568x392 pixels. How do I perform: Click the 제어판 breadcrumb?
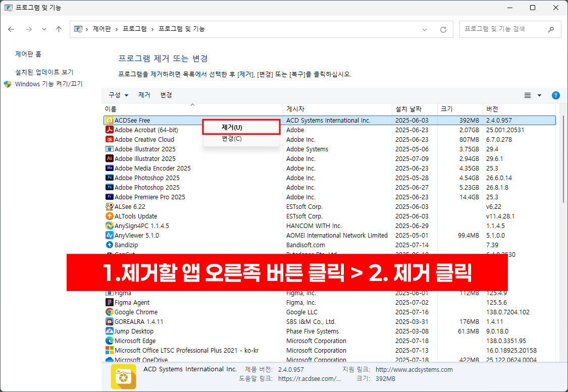(102, 29)
